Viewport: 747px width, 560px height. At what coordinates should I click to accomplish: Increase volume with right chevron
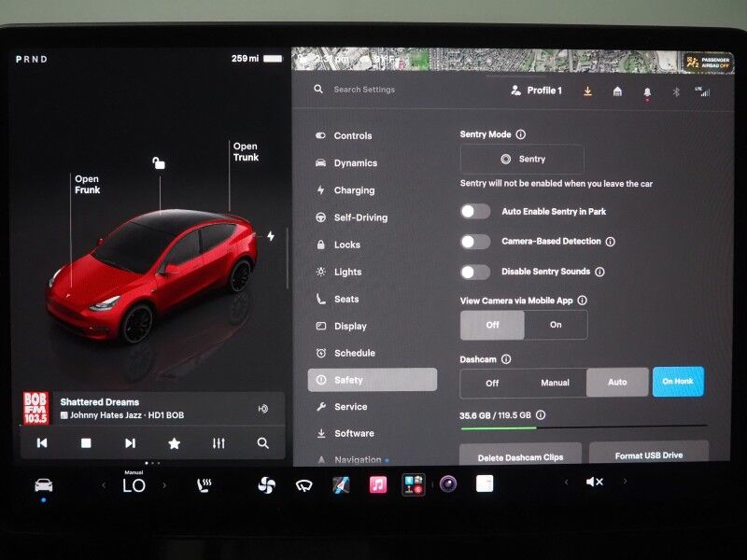tap(625, 482)
